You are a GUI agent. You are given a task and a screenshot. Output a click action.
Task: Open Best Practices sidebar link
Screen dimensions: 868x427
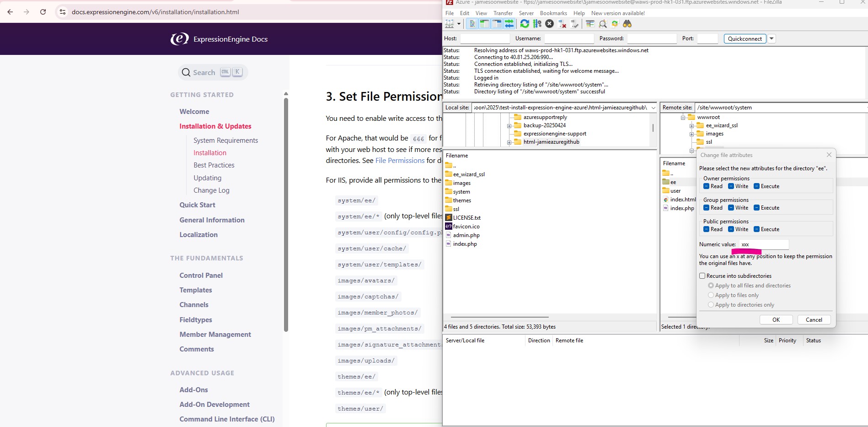pos(214,165)
